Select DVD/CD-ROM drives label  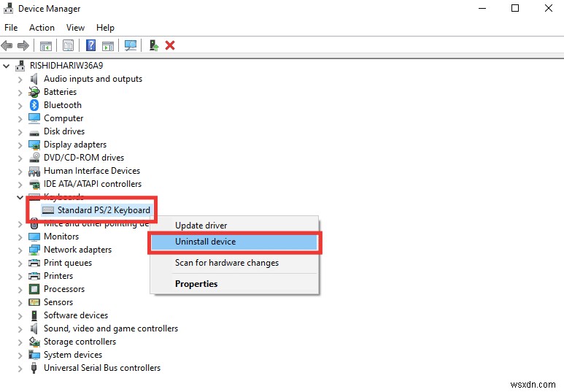tap(84, 158)
